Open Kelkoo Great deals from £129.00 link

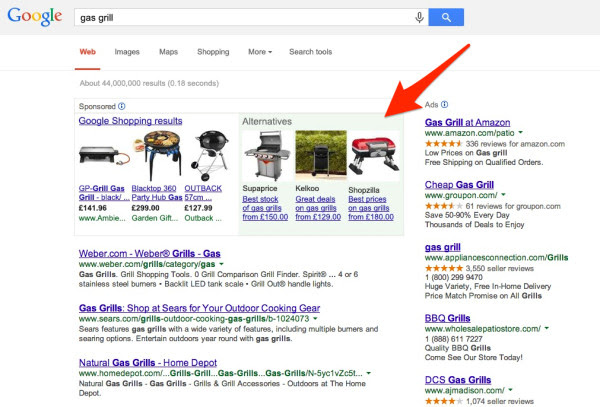point(318,208)
